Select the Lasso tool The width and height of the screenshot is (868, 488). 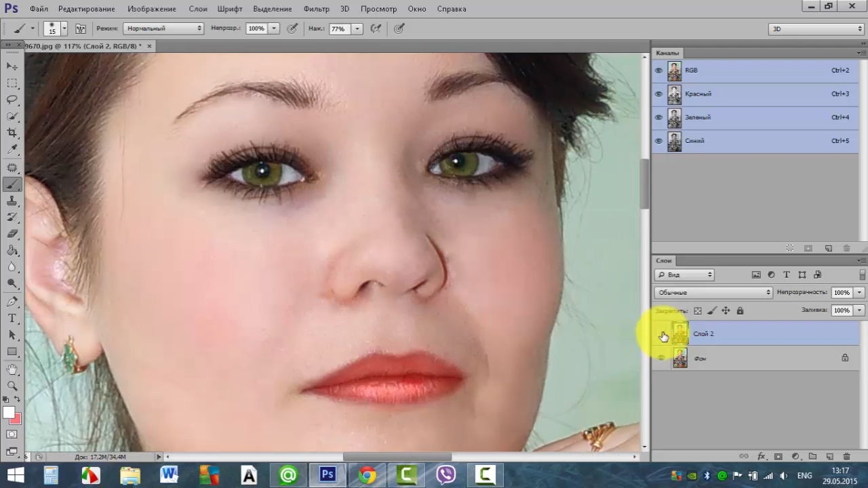point(12,100)
